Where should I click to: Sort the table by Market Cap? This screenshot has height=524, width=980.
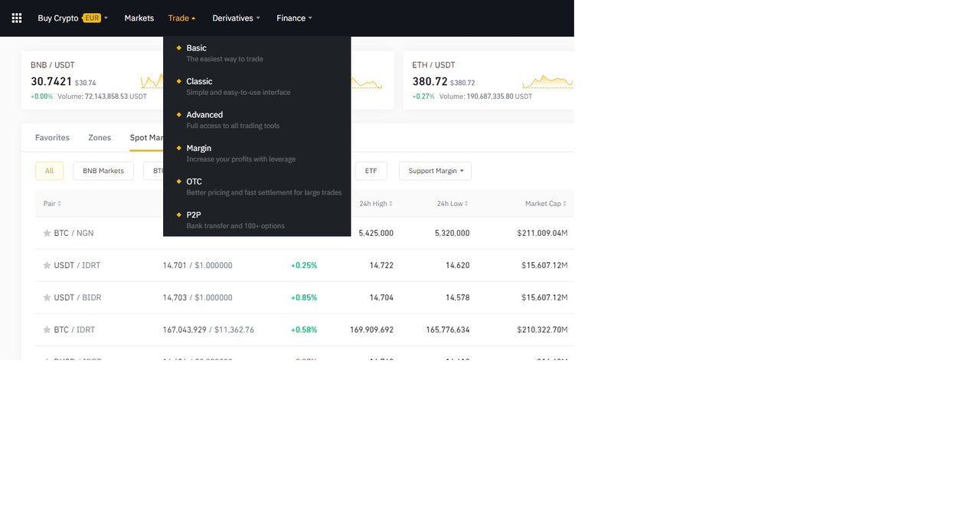point(546,204)
